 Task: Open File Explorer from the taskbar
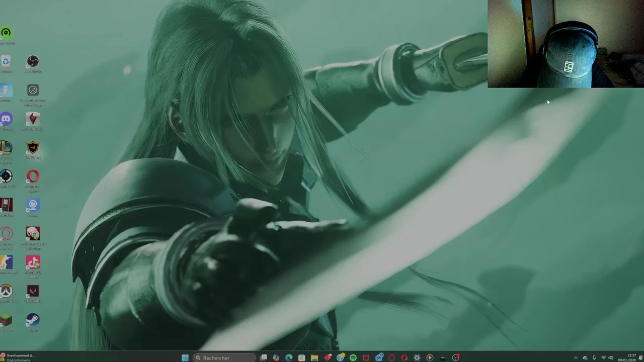click(314, 357)
